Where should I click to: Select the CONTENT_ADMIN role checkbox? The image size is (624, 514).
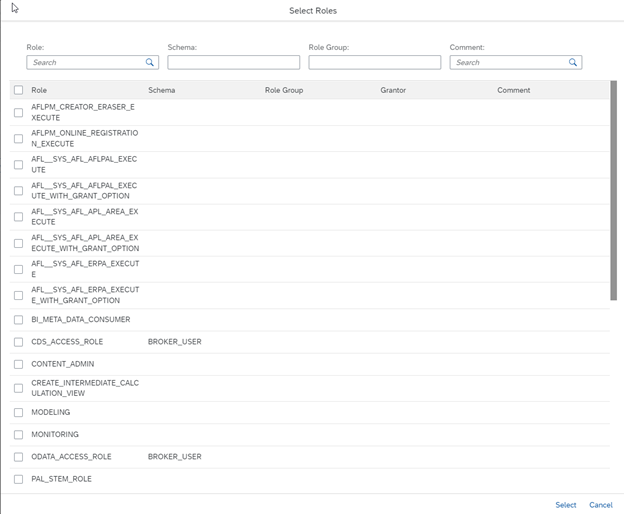click(x=18, y=364)
